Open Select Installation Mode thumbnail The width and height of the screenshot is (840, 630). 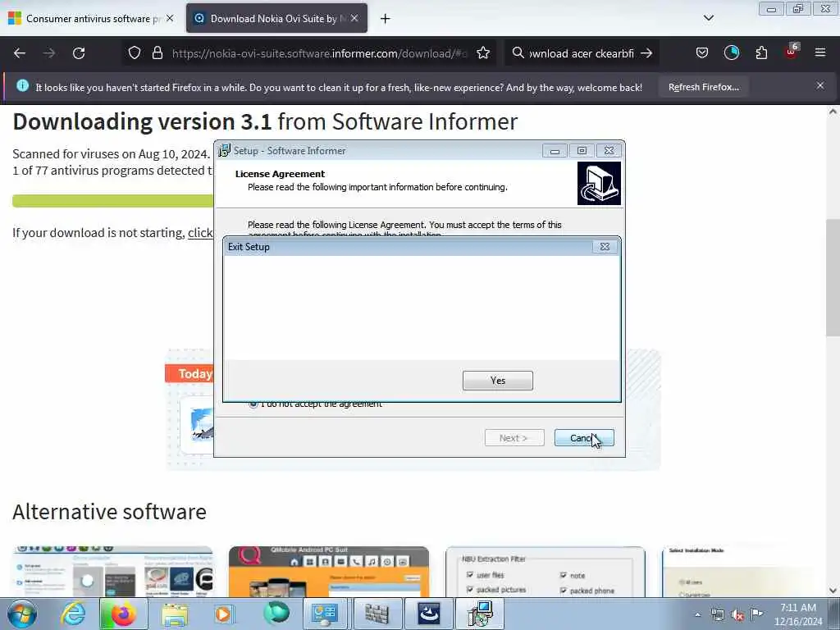coord(742,572)
